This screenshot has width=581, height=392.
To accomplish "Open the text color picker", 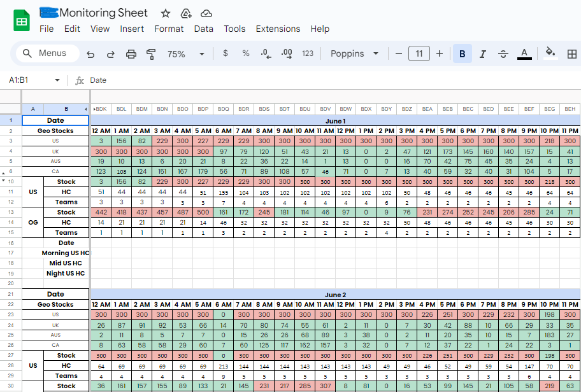I will pyautogui.click(x=524, y=54).
